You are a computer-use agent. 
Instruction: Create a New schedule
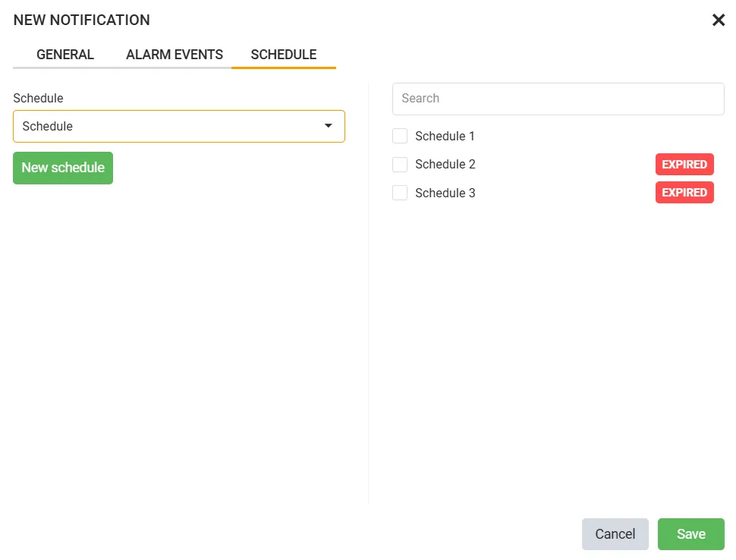63,168
